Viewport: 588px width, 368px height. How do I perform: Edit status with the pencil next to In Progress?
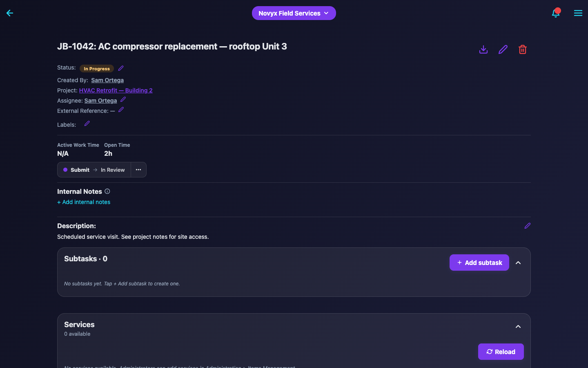coord(121,68)
